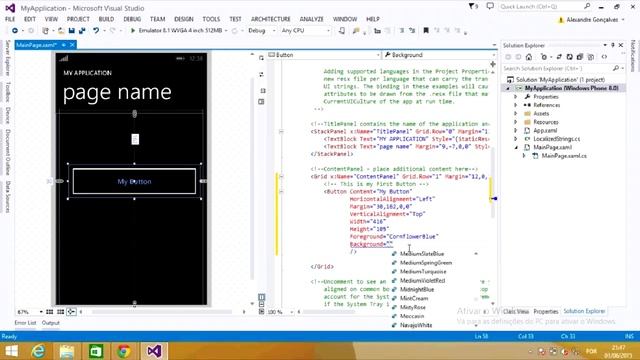Open Chrome from the taskbar

124,351
